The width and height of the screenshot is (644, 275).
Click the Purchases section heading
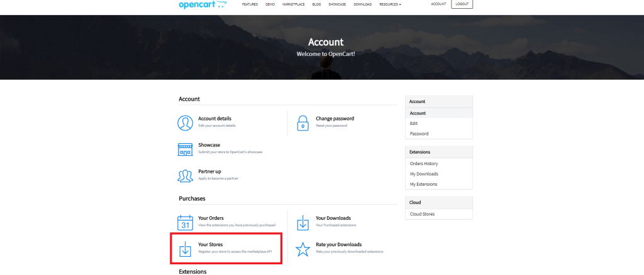point(192,198)
